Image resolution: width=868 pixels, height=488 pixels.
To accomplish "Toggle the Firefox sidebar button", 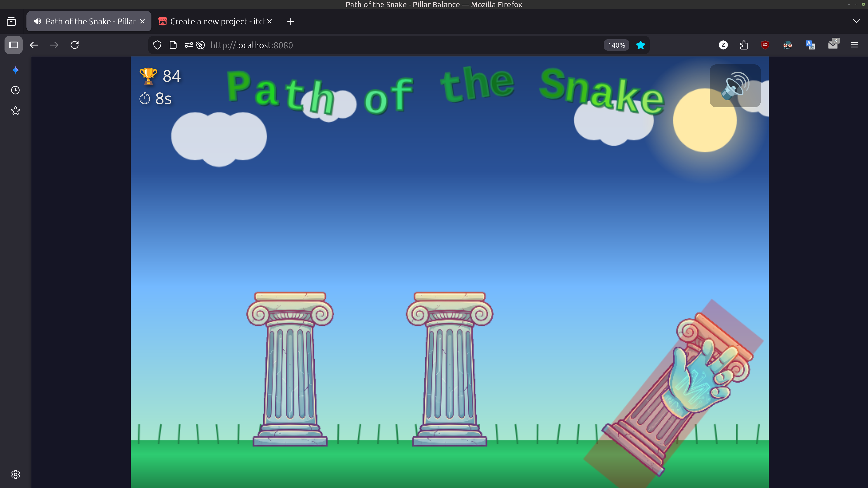I will [x=14, y=45].
